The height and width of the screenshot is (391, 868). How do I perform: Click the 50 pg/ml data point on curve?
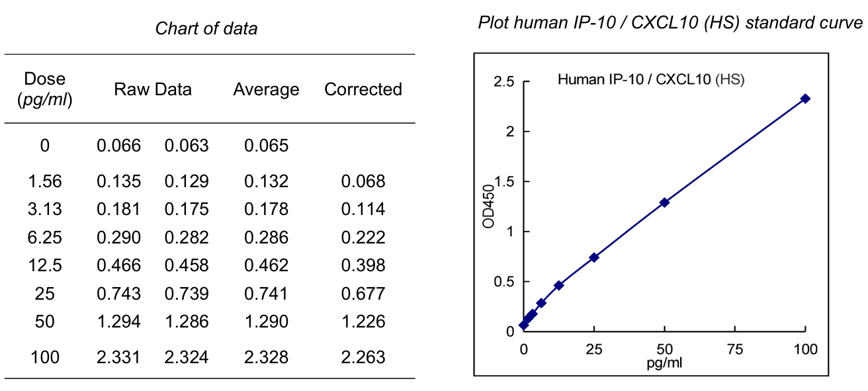click(x=664, y=202)
